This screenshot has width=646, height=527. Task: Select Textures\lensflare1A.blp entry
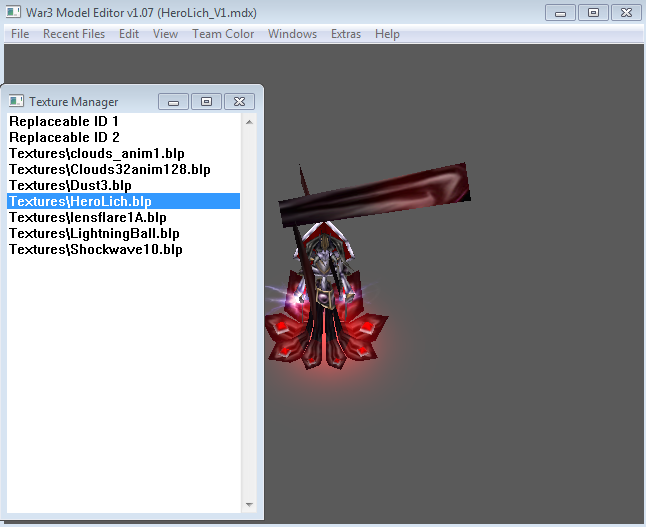pos(124,217)
